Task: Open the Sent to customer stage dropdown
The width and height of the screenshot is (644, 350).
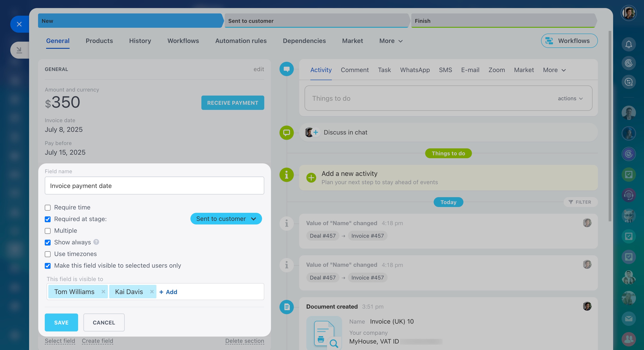Action: (226, 219)
